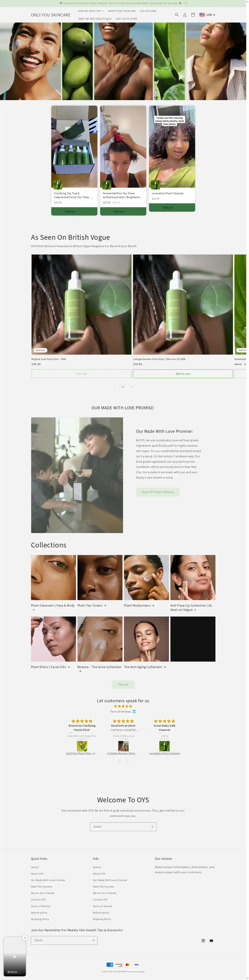The width and height of the screenshot is (249, 980).
Task: Open the Collections menu item
Action: [148, 11]
